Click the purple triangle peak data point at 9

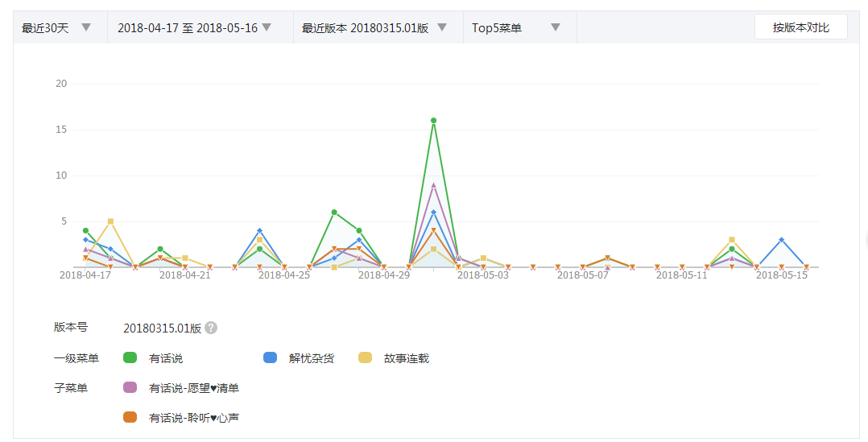tap(433, 185)
